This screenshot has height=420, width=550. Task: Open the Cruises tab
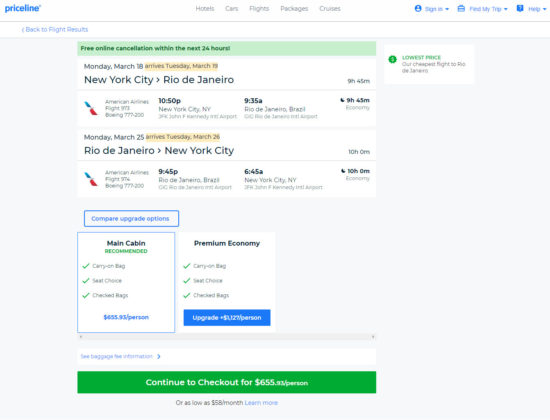coord(330,8)
